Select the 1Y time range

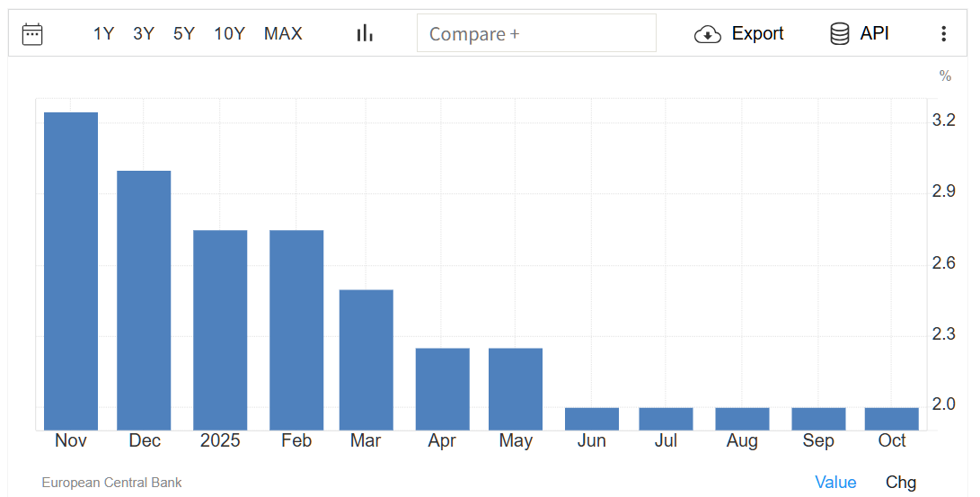[x=103, y=34]
